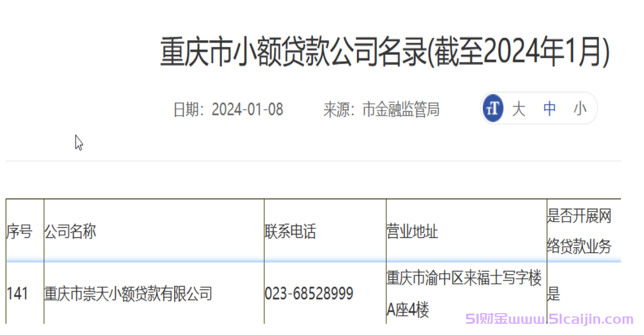644x335 pixels.
Task: Click the tT font size icon
Action: tap(492, 108)
